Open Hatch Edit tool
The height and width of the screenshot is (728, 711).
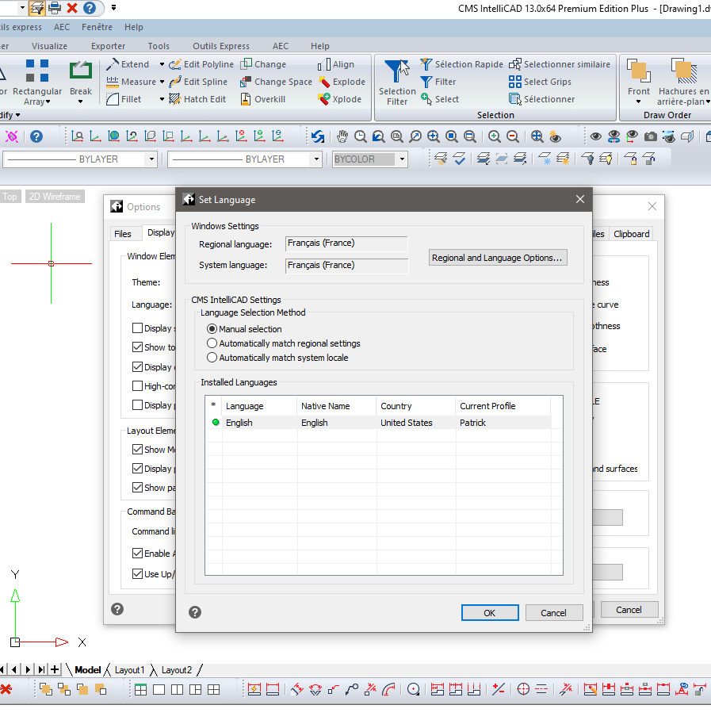click(x=197, y=99)
